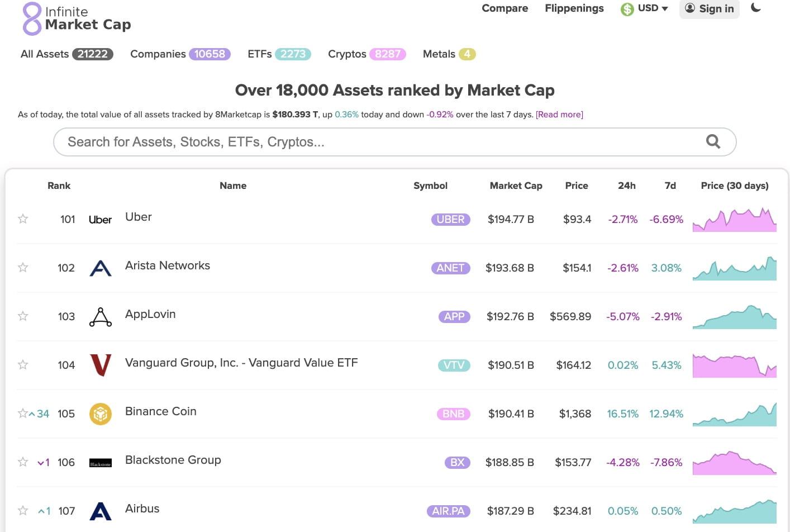The height and width of the screenshot is (532, 790).
Task: Sort table by Market Cap column
Action: (x=516, y=186)
